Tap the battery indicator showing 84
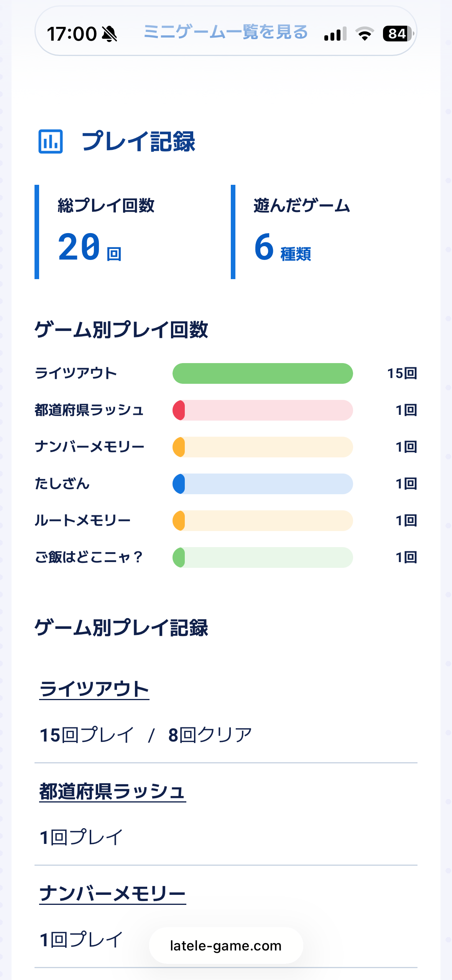Screen dimensions: 452x980 point(398,34)
